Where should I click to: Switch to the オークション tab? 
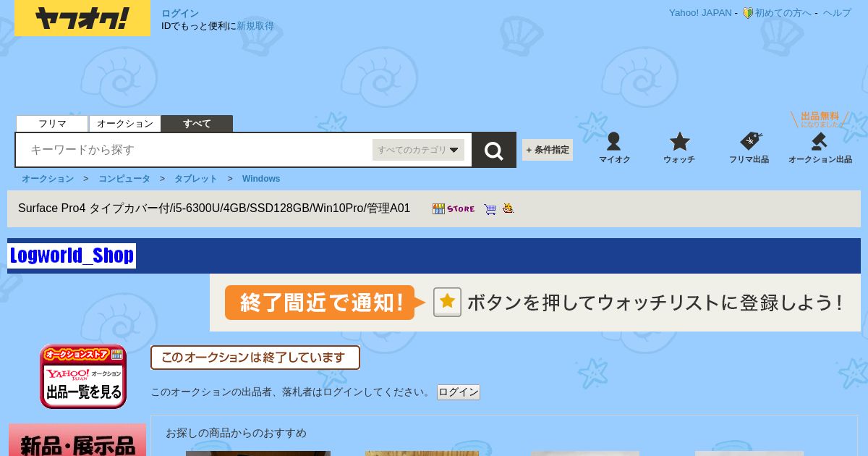click(124, 124)
